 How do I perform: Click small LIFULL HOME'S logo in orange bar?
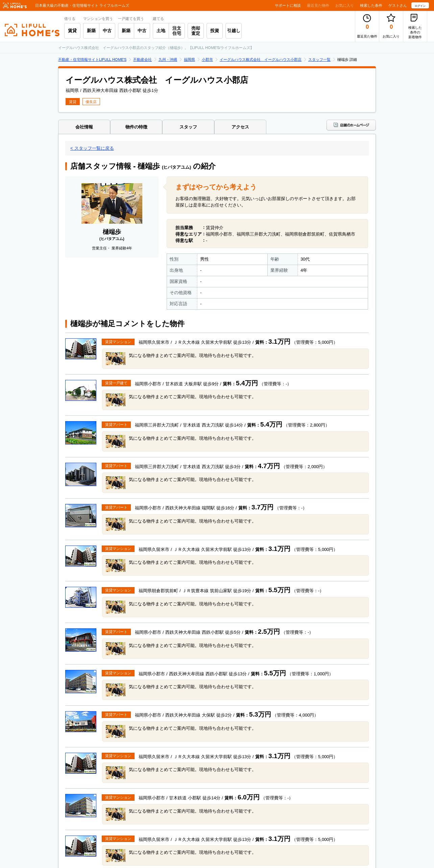coord(15,5)
